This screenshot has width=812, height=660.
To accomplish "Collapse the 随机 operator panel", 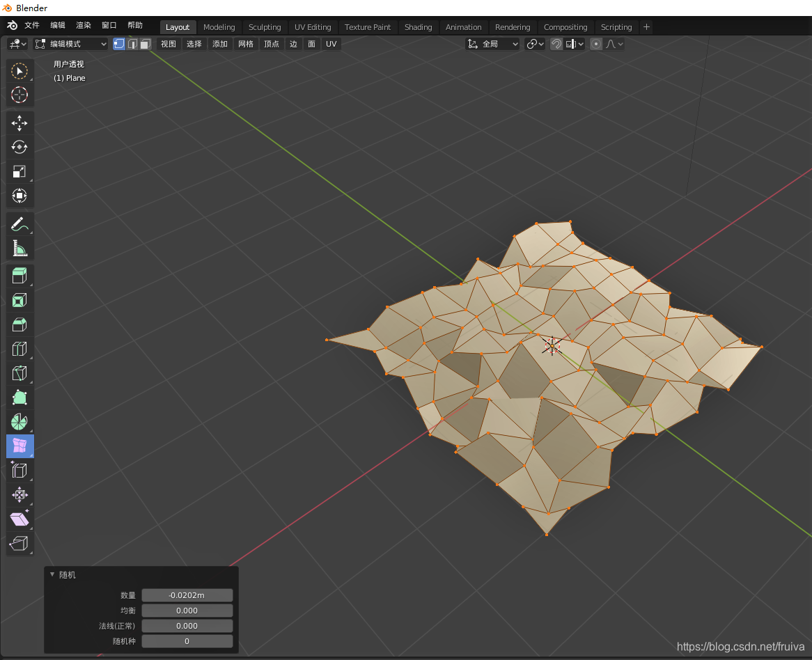I will (52, 574).
